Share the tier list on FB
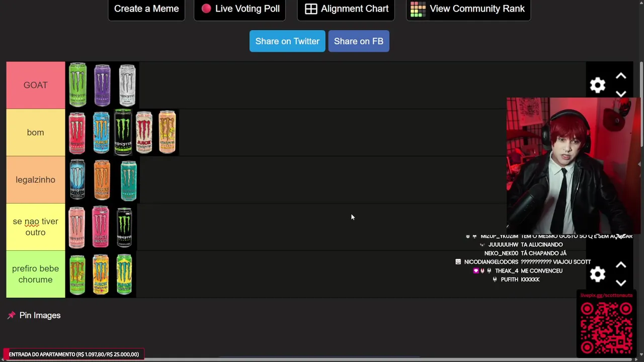 coord(359,41)
